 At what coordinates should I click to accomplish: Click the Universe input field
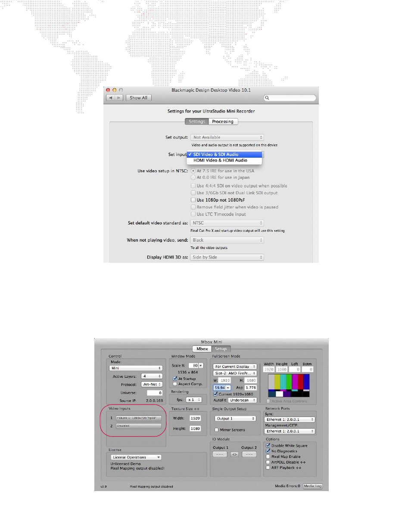pos(155,393)
